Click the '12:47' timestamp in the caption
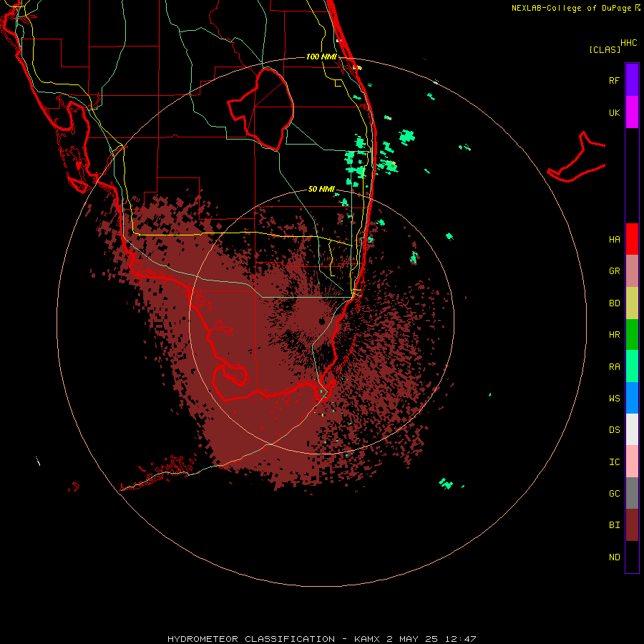 coord(462,639)
